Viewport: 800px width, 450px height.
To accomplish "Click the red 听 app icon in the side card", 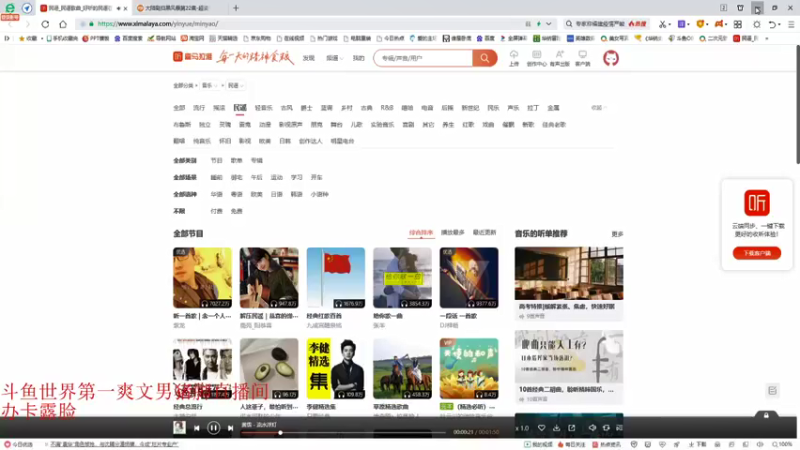I will pyautogui.click(x=757, y=203).
